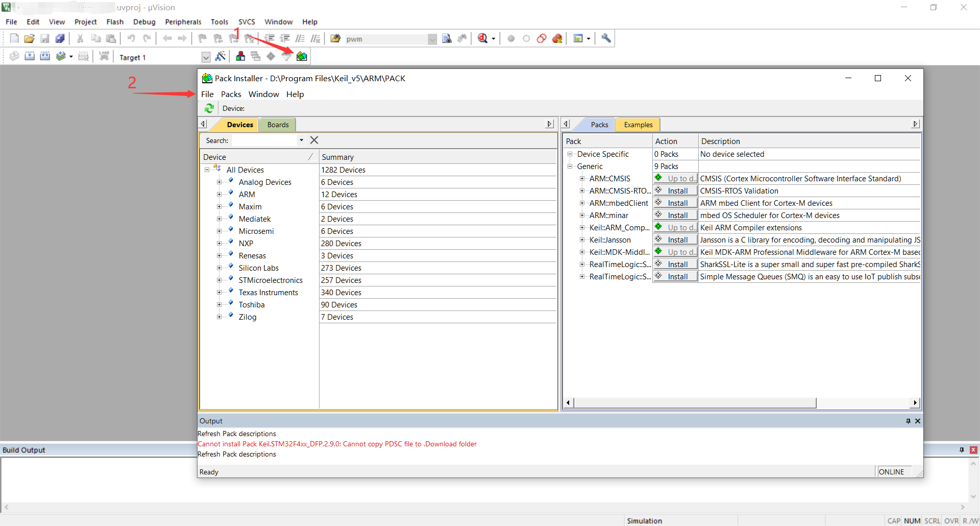Click the device Search input field
This screenshot has height=526, width=980.
265,140
